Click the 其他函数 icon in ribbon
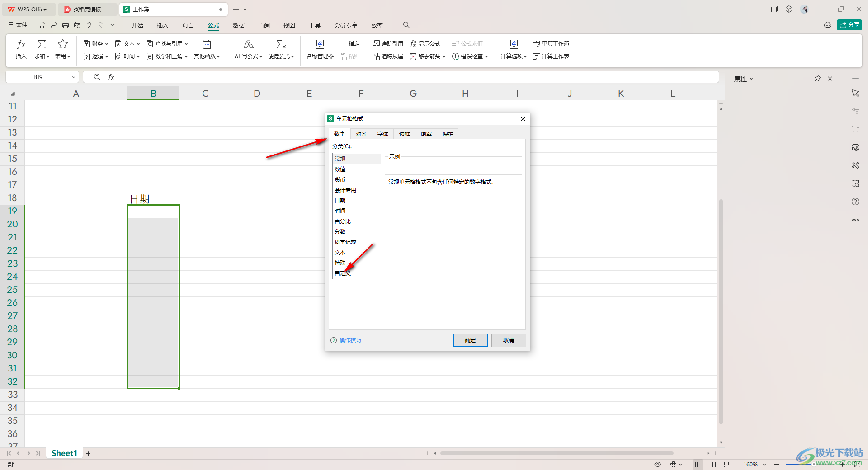The width and height of the screenshot is (868, 470). 207,44
